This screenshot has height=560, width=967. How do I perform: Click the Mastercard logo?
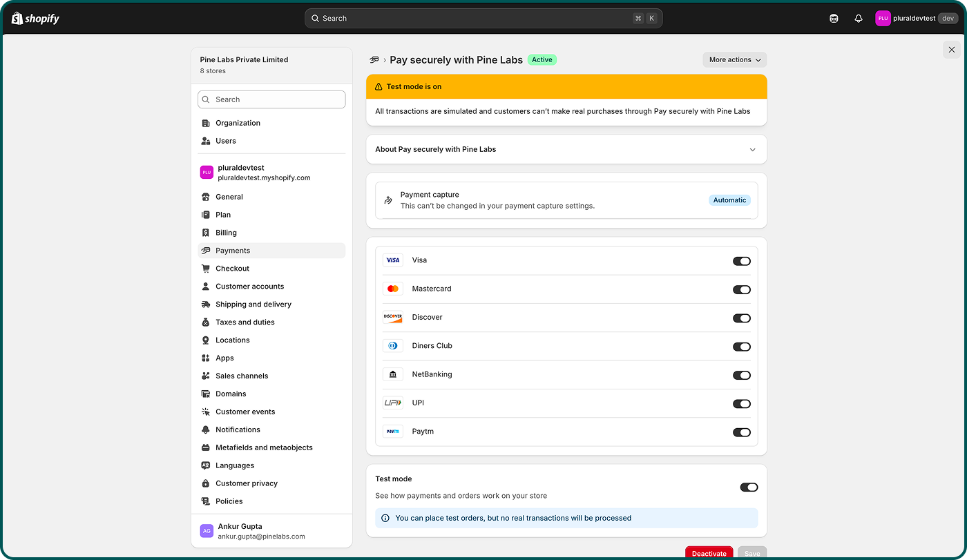[x=393, y=289]
